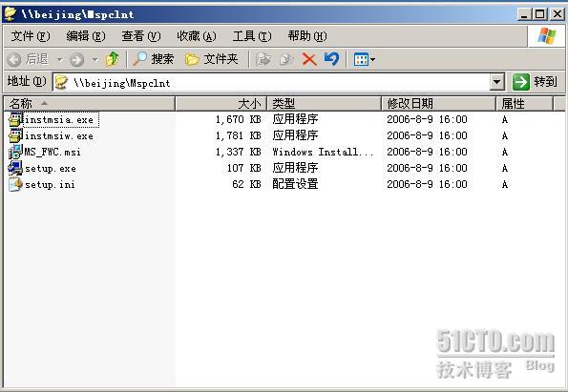The height and width of the screenshot is (392, 568).
Task: Go up one folder level
Action: [113, 59]
